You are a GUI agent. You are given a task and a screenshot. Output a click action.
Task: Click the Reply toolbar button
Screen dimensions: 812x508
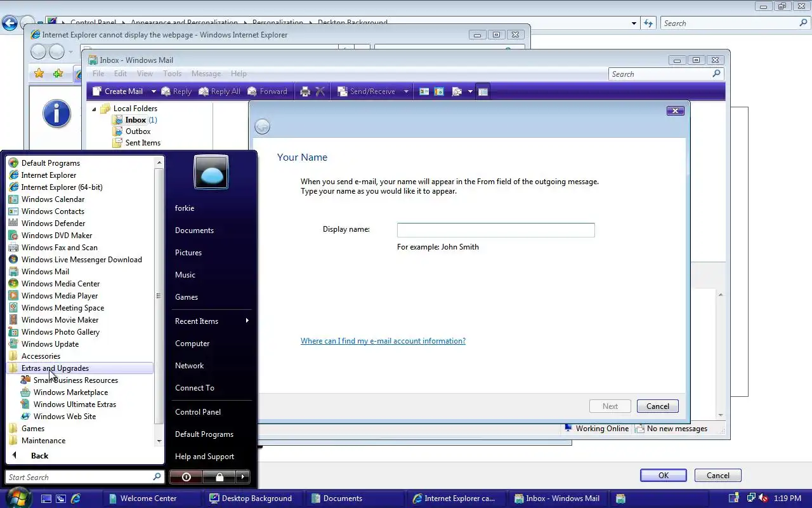pyautogui.click(x=176, y=91)
